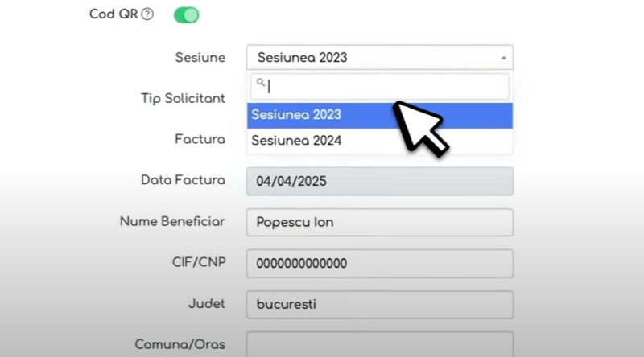Focus the dropdown search text box
The image size is (644, 357).
[x=385, y=86]
